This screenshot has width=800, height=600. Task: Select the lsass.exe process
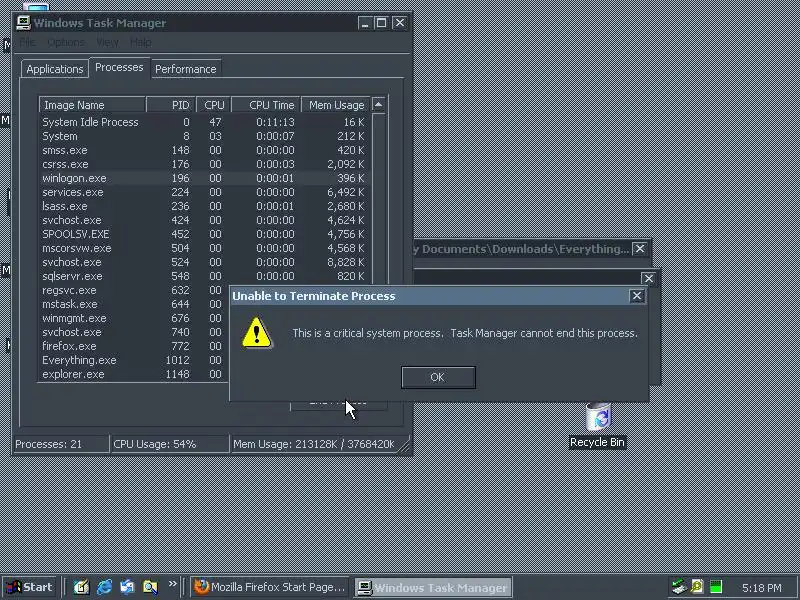coord(204,206)
